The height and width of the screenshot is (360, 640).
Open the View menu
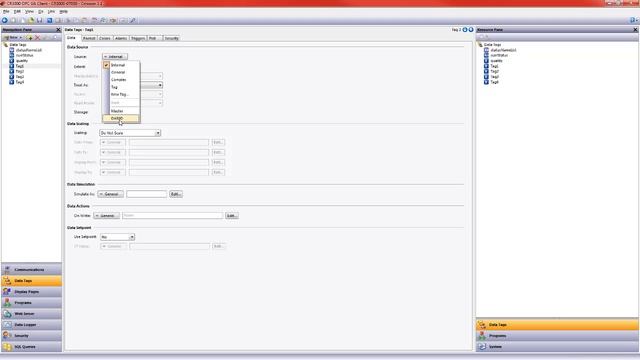point(29,11)
